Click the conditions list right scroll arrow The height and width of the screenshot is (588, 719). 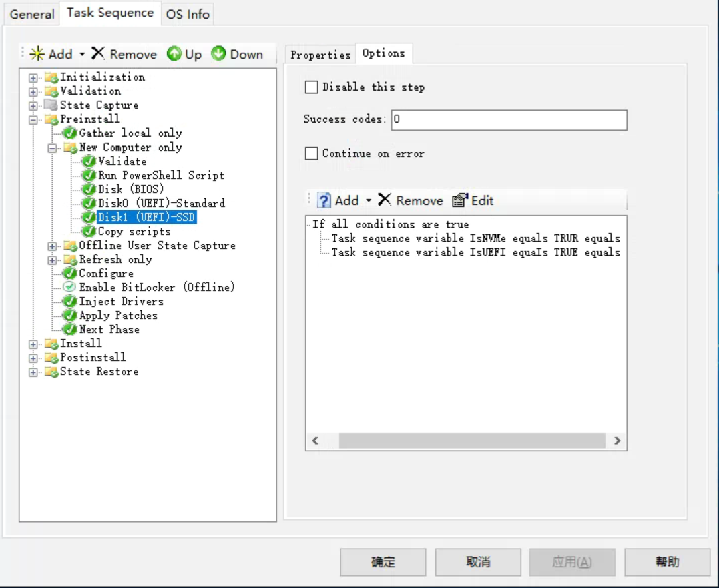(617, 440)
